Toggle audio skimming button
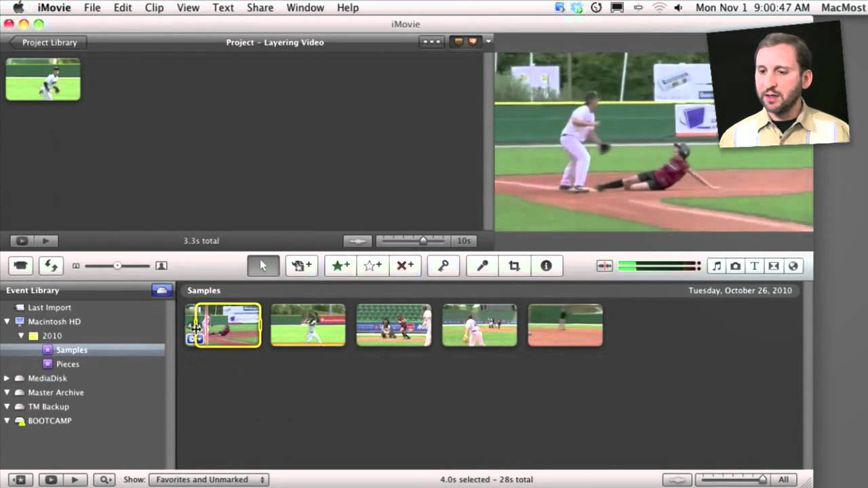This screenshot has width=868, height=488. 604,266
